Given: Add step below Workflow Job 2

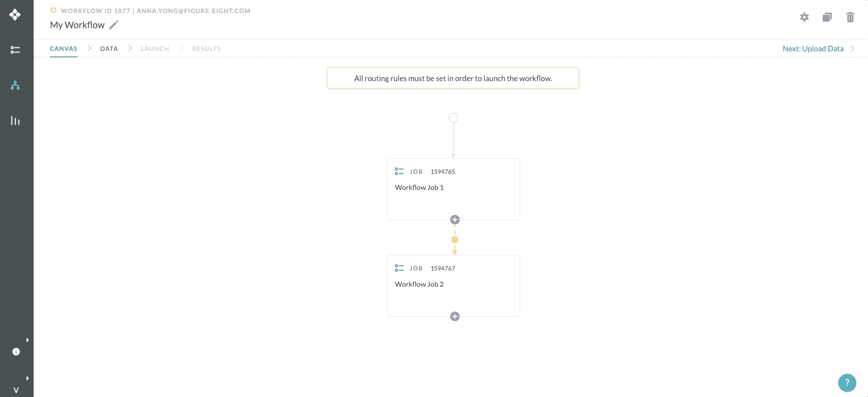Looking at the screenshot, I should (x=455, y=316).
